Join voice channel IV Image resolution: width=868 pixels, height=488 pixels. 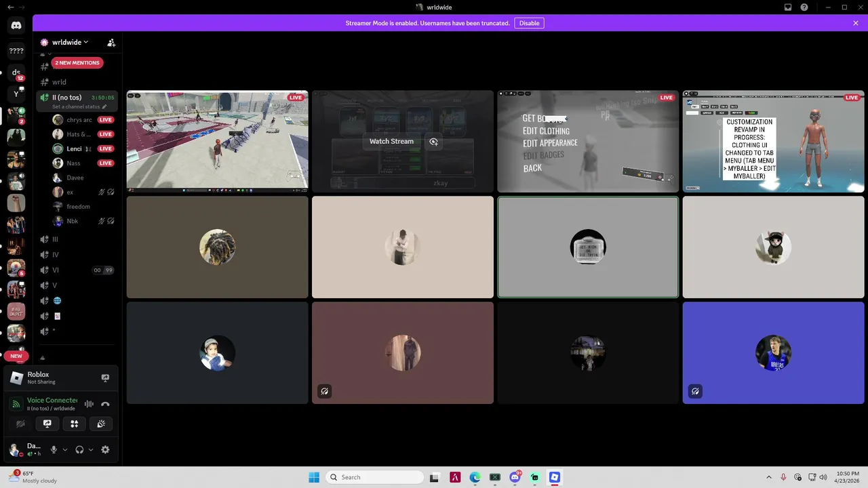[x=77, y=255]
